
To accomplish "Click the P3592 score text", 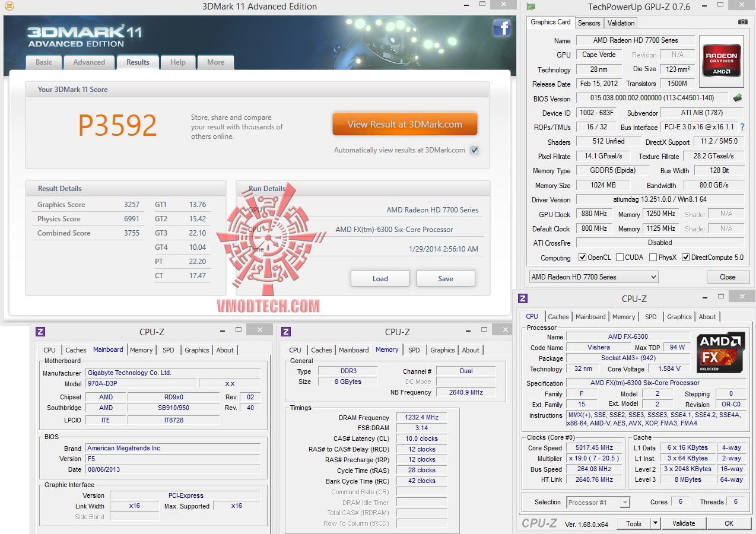I will 117,125.
